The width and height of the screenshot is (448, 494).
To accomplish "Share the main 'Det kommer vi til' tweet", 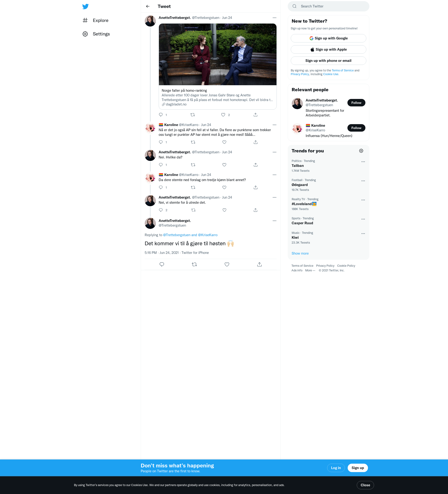I will point(259,264).
